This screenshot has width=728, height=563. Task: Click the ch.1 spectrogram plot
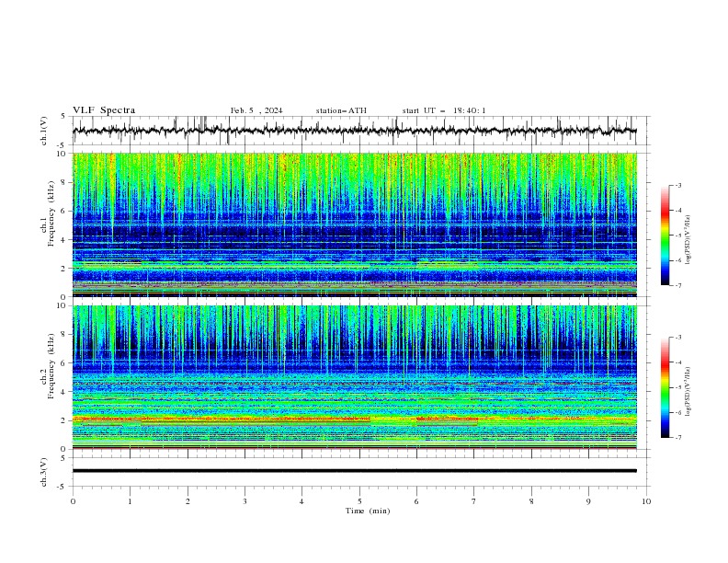[x=355, y=224]
